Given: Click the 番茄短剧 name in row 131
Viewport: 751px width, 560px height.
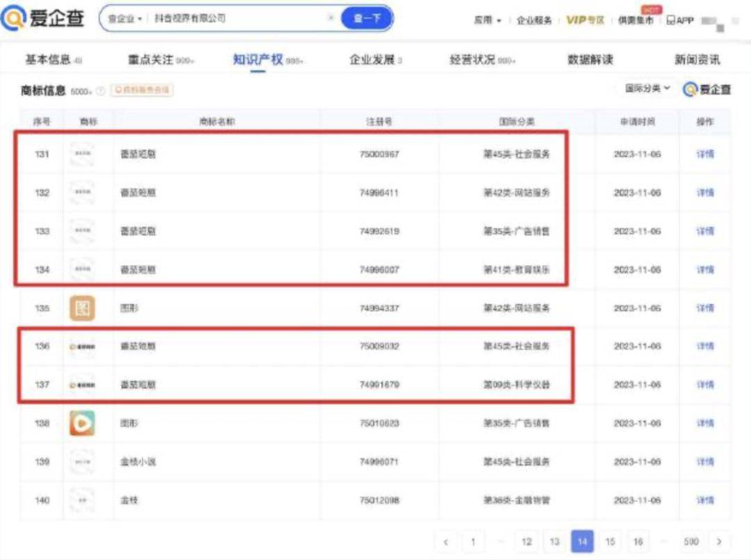Looking at the screenshot, I should (138, 154).
